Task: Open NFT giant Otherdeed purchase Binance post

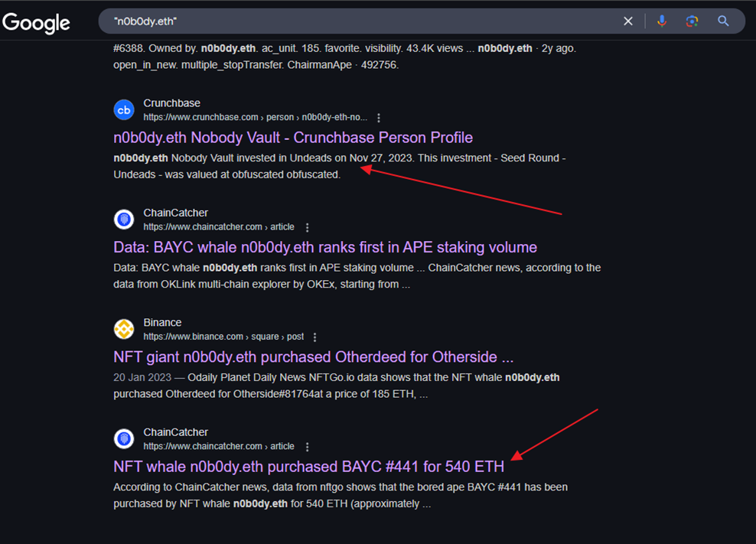Action: point(313,357)
